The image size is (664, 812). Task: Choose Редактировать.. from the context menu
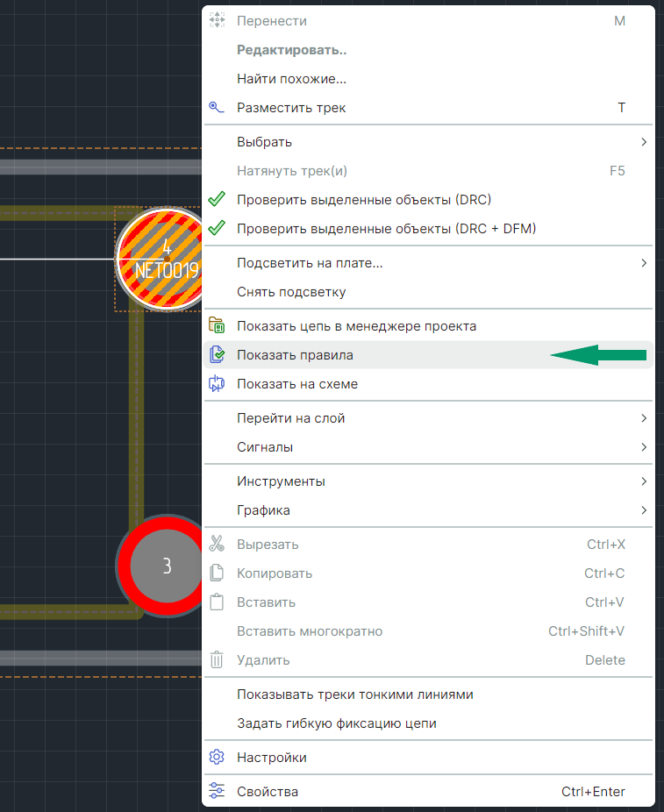tap(428, 50)
